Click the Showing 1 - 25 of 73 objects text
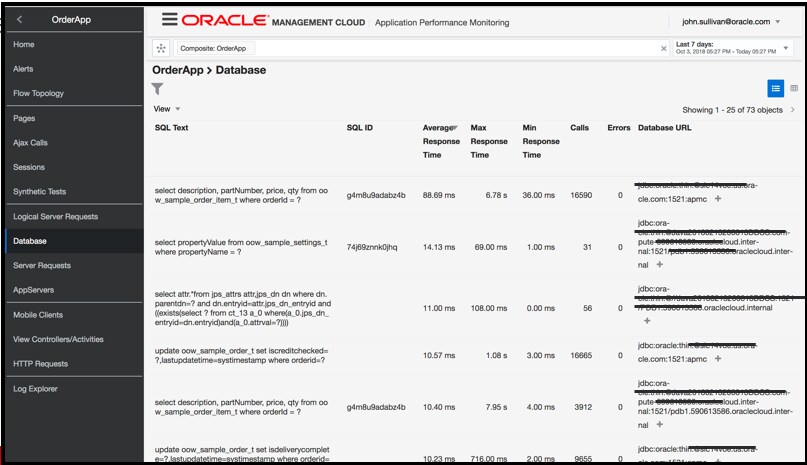Image resolution: width=807 pixels, height=465 pixels. (732, 110)
